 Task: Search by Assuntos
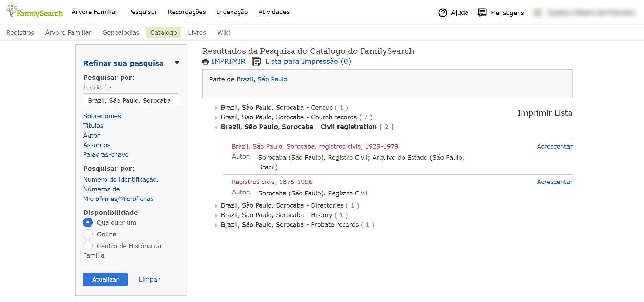point(97,145)
